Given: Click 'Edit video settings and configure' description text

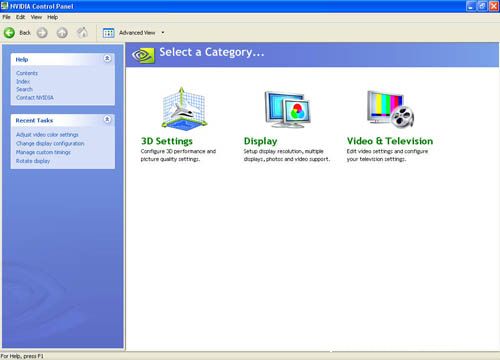Looking at the screenshot, I should pyautogui.click(x=387, y=151).
